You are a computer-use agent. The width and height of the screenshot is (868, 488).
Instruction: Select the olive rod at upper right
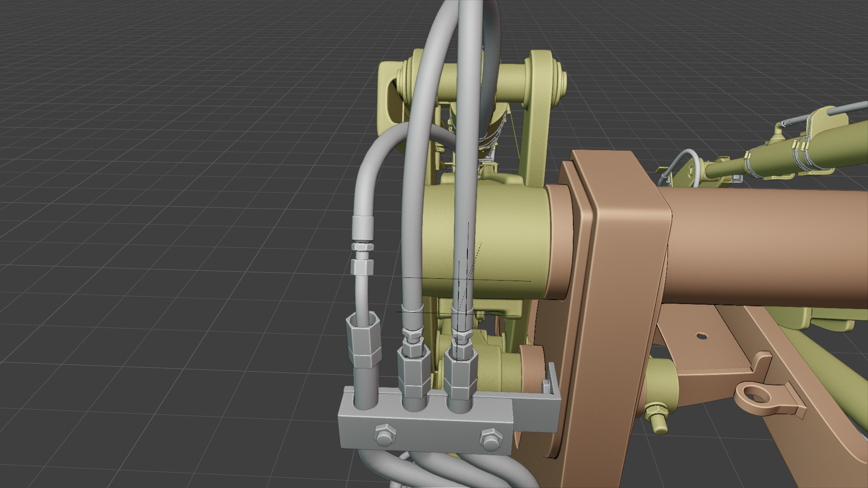tap(723, 169)
